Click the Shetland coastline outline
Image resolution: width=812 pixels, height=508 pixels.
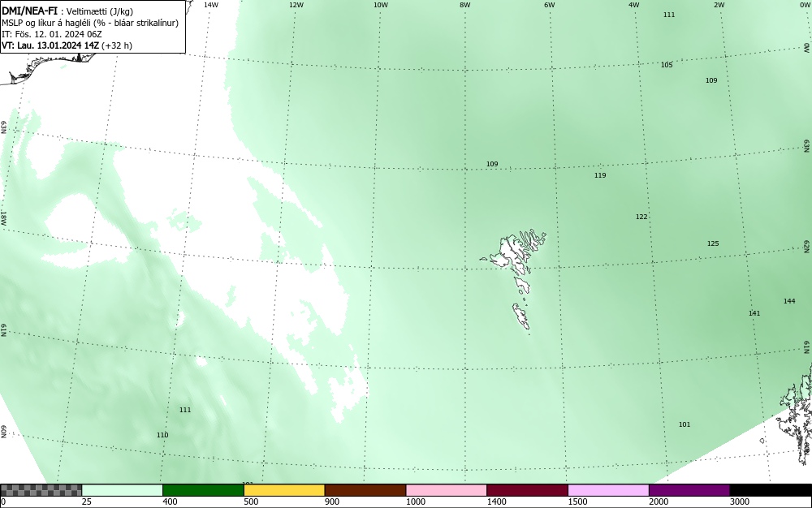click(796, 414)
